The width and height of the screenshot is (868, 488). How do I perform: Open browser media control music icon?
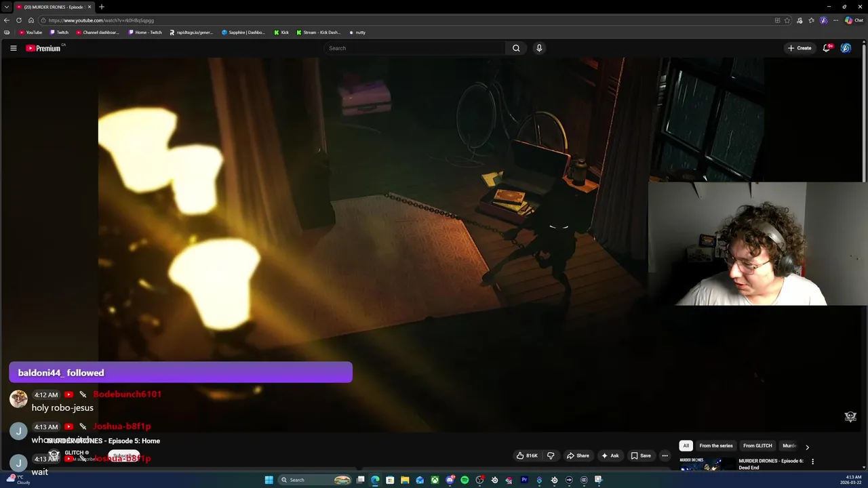(800, 20)
